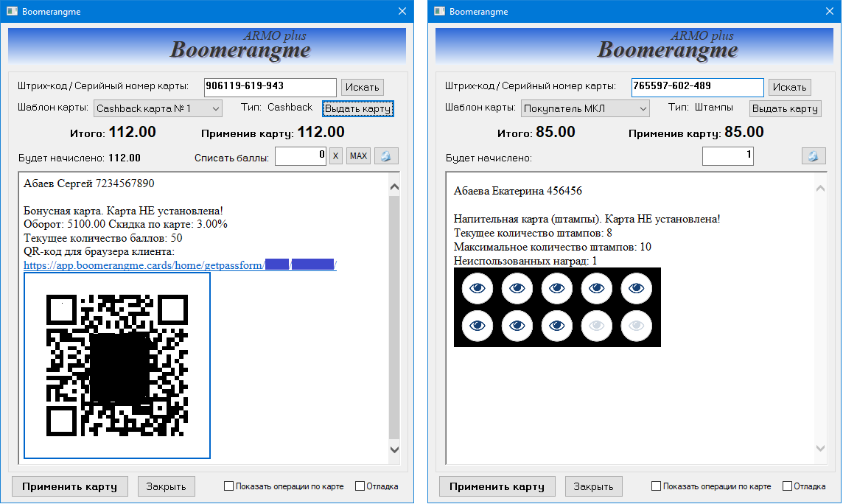The height and width of the screenshot is (504, 843).
Task: Open the 'Cashback карта № 1' template dropdown
Action: pyautogui.click(x=158, y=108)
